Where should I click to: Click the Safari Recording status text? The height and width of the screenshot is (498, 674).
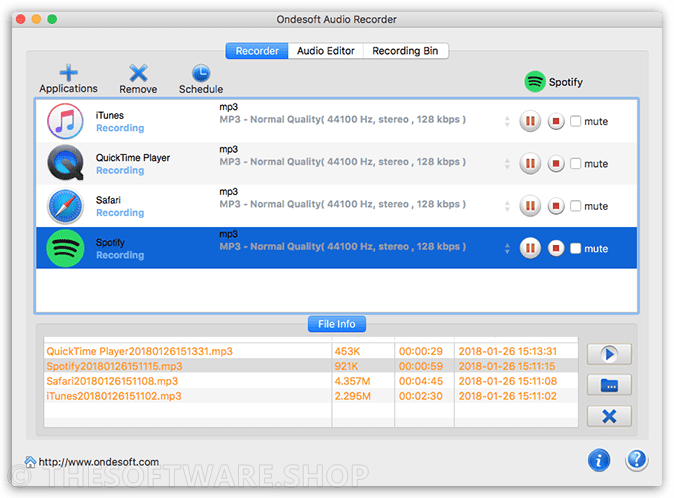(120, 213)
